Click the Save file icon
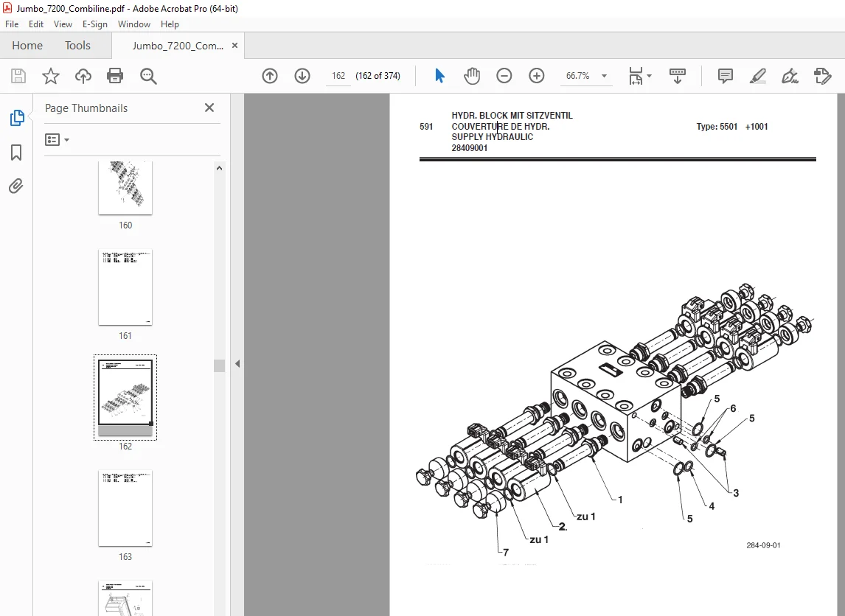Viewport: 845px width, 616px height. [18, 76]
